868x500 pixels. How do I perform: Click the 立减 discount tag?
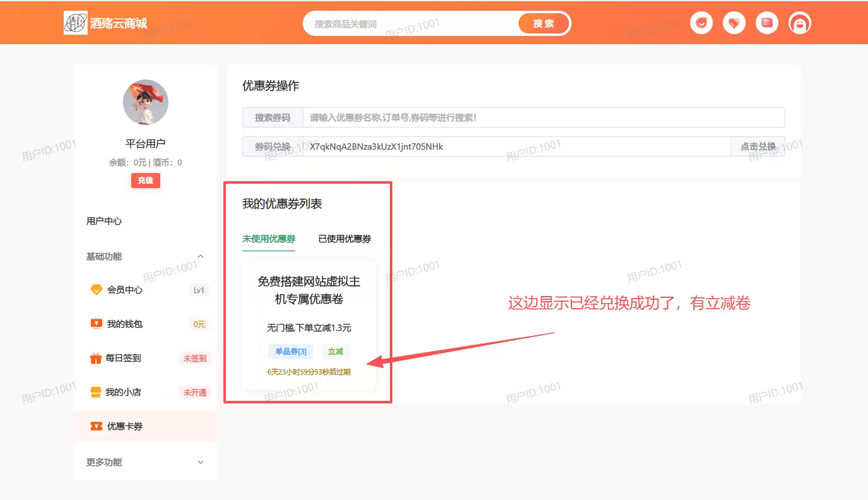335,351
